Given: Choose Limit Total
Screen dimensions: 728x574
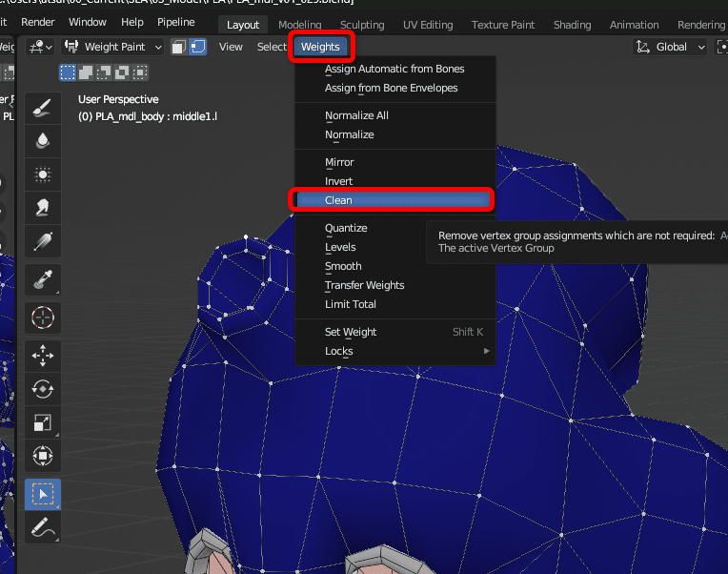Looking at the screenshot, I should [394, 305].
